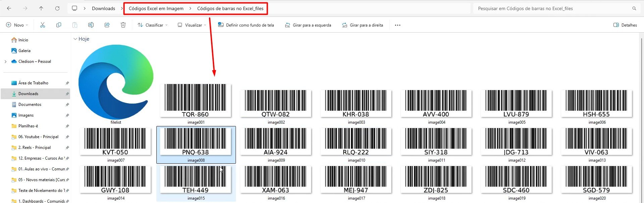Click the Forward navigation arrow
Viewport: 644px width, 203px height.
coord(25,8)
